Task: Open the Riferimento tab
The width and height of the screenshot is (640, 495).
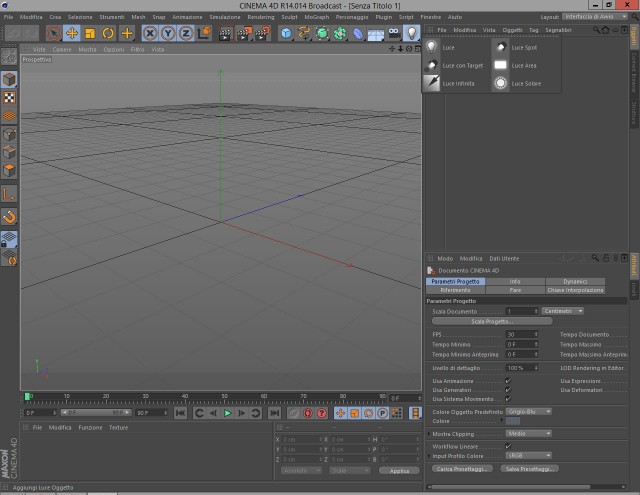Action: (x=456, y=290)
